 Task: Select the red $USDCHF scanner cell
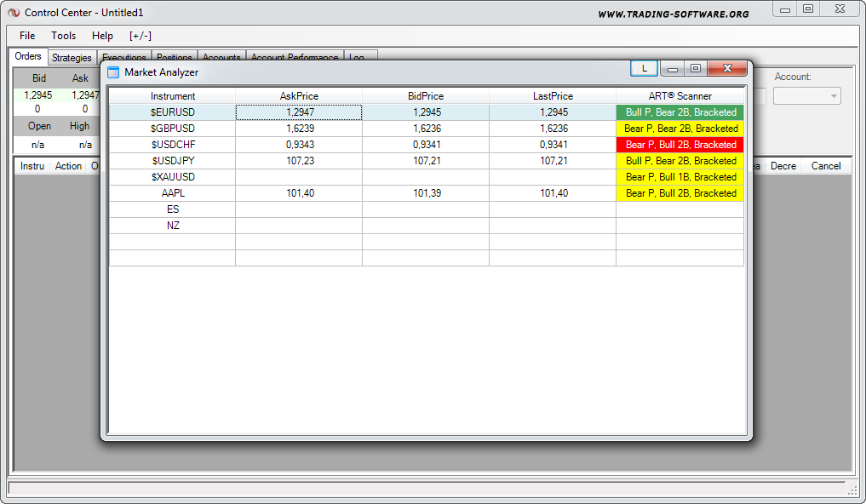(680, 145)
